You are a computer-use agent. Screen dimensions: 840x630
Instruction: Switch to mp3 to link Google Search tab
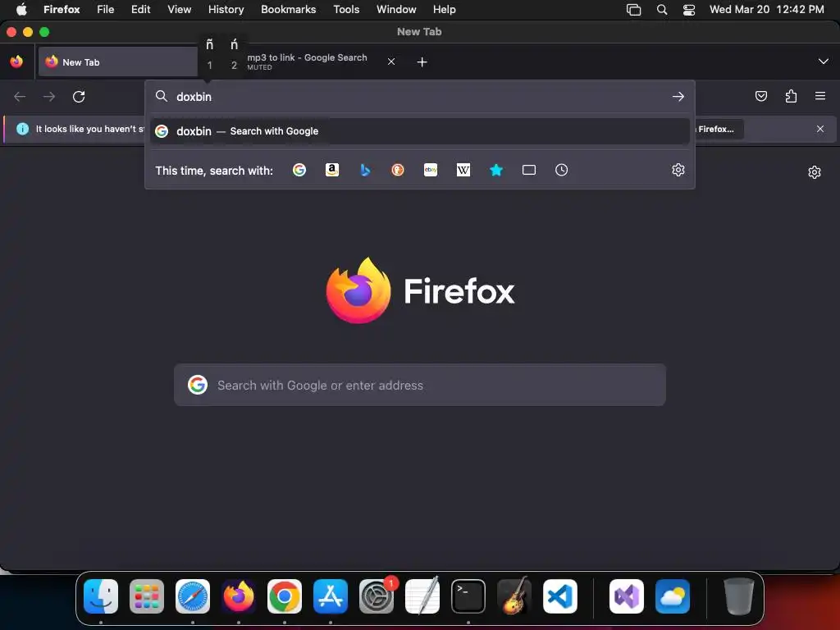click(x=307, y=62)
